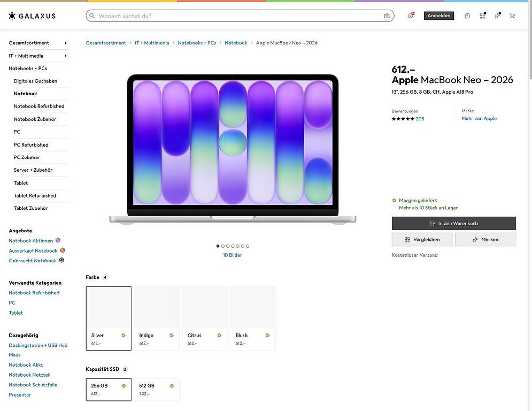Click the Gebraucht Notebook badge icon
Screen dimensions: 532x411
pos(61,260)
